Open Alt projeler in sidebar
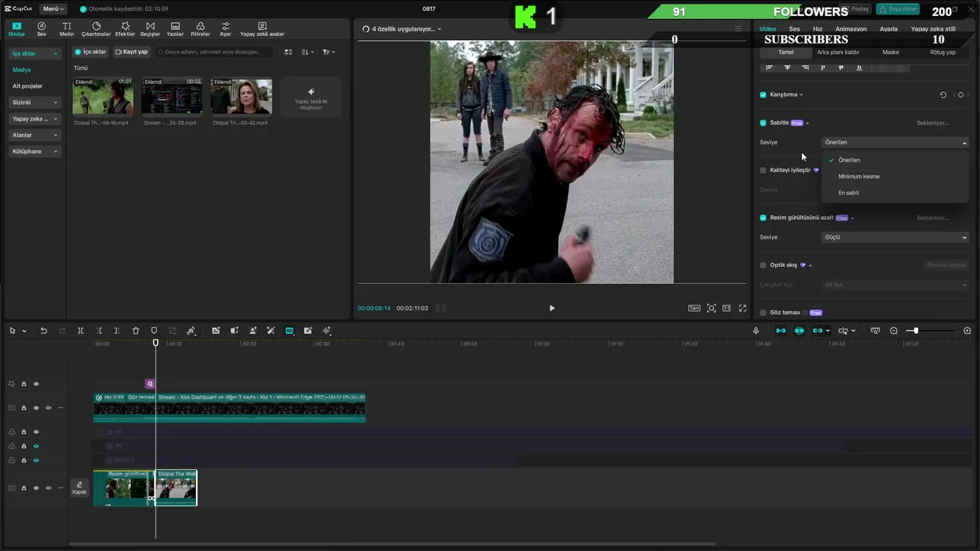This screenshot has height=551, width=980. tap(28, 86)
